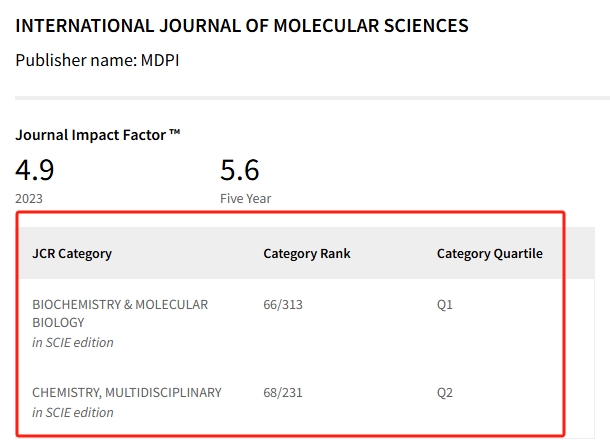The width and height of the screenshot is (610, 446).
Task: Open Biochemistry & Molecular Biology category
Action: point(120,313)
